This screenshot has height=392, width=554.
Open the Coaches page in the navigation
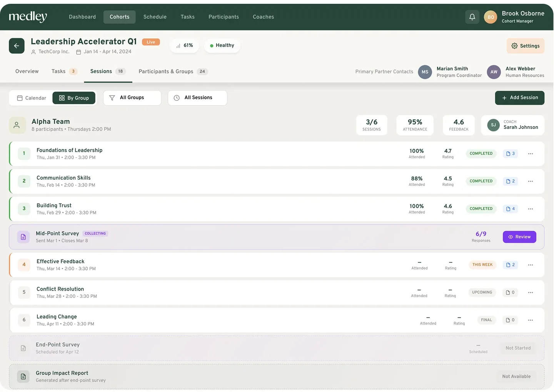[x=264, y=17]
